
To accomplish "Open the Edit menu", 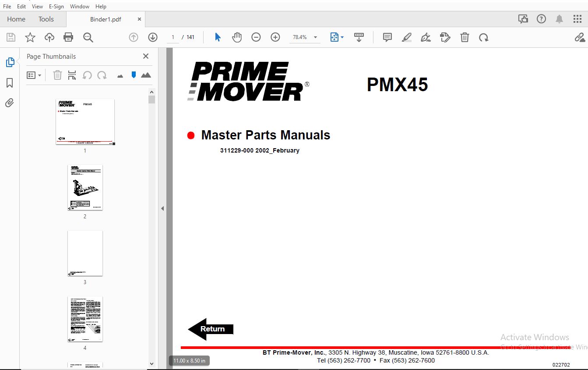I will tap(21, 7).
